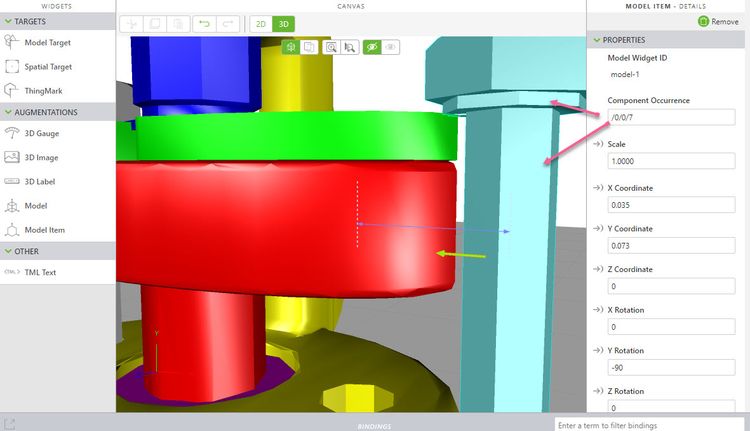Click the Paste icon in canvas toolbar
This screenshot has height=431, width=750.
(x=178, y=24)
